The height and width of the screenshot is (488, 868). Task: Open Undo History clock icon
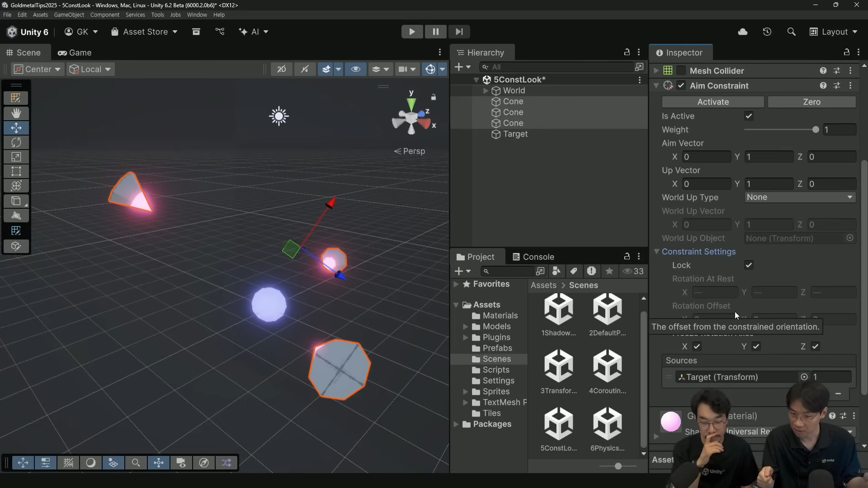click(x=767, y=32)
